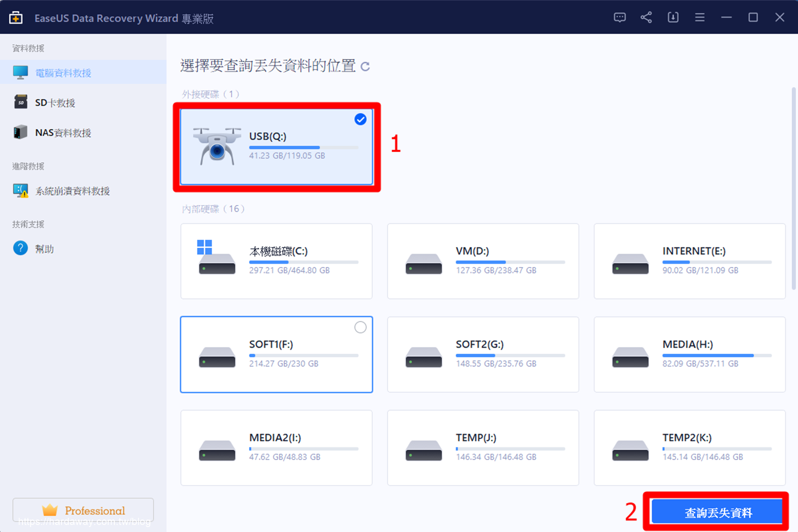This screenshot has height=532, width=798.
Task: Click 外接硬碟 (1) section header
Action: coord(211,94)
